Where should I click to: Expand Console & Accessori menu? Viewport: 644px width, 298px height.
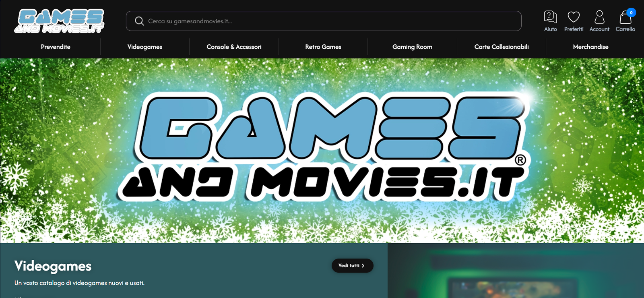pyautogui.click(x=234, y=47)
